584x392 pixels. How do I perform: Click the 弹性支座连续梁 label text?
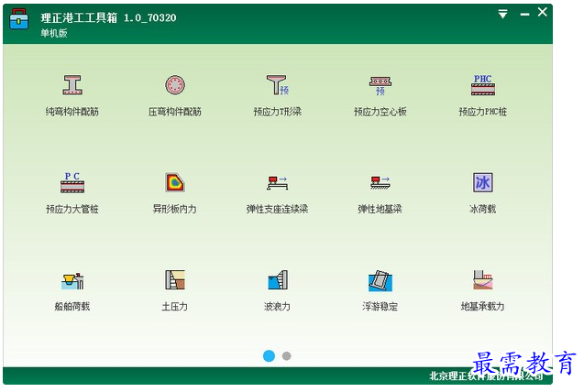[278, 209]
